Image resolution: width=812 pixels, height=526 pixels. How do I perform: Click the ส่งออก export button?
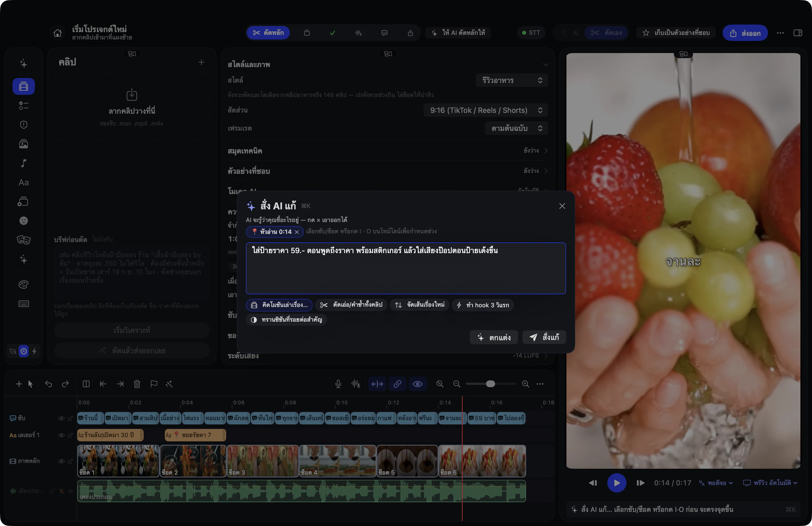745,33
